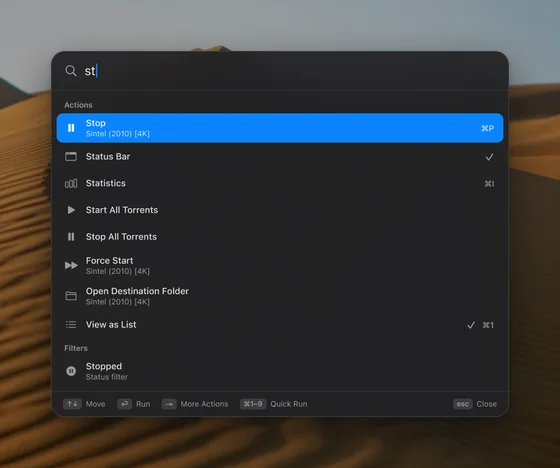Click the up-down arrows Move key hint
This screenshot has height=468, width=560.
tap(72, 404)
